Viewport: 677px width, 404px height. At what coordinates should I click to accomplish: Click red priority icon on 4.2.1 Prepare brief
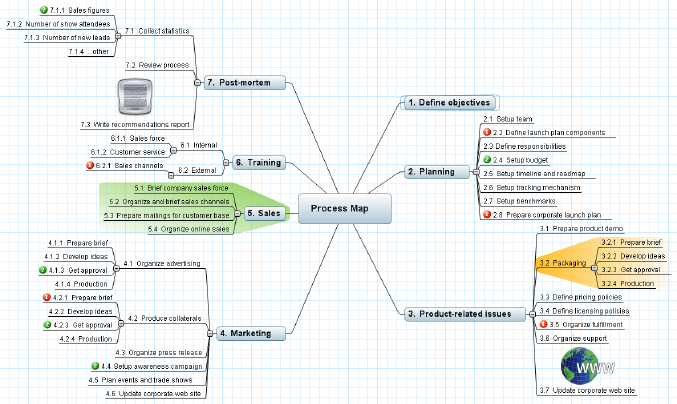(x=47, y=297)
